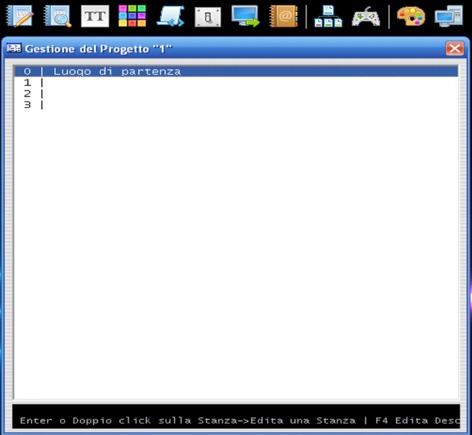Viewport: 472px width, 435px height.
Task: Close the Gestione del Progetto window
Action: [455, 49]
